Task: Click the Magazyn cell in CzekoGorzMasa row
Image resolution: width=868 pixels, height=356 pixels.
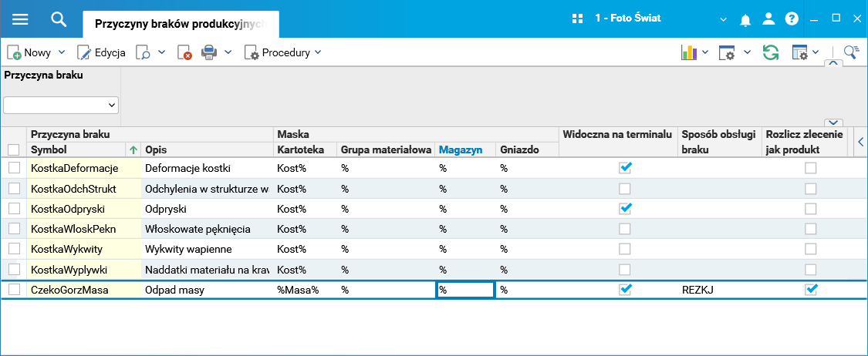Action: (465, 290)
